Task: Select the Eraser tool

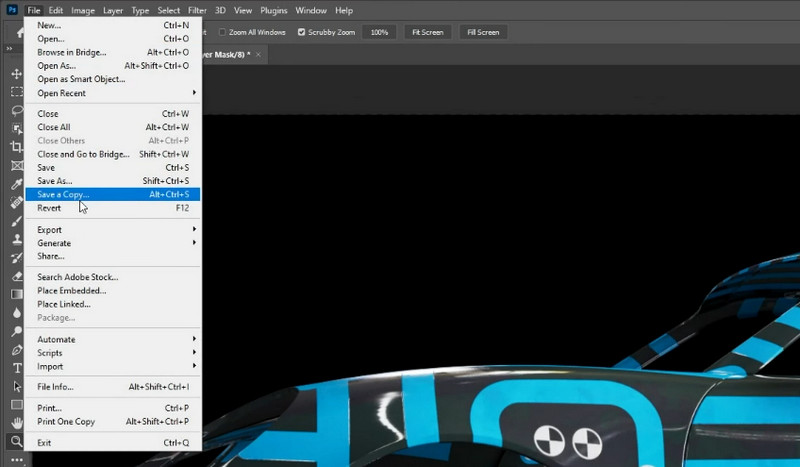Action: pos(16,276)
